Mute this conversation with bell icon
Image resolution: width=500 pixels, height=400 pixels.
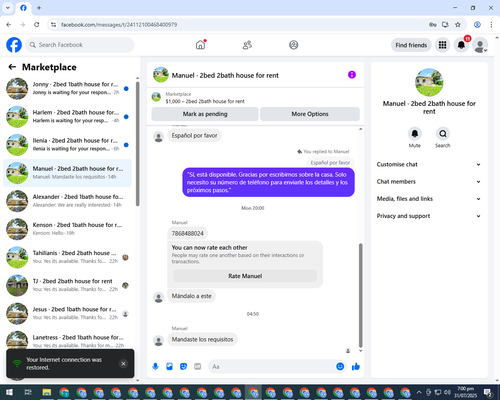pyautogui.click(x=415, y=134)
